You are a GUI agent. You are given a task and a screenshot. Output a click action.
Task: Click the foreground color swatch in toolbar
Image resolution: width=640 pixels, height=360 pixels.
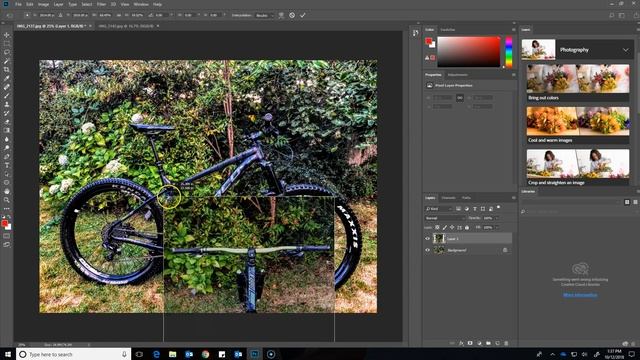4,223
